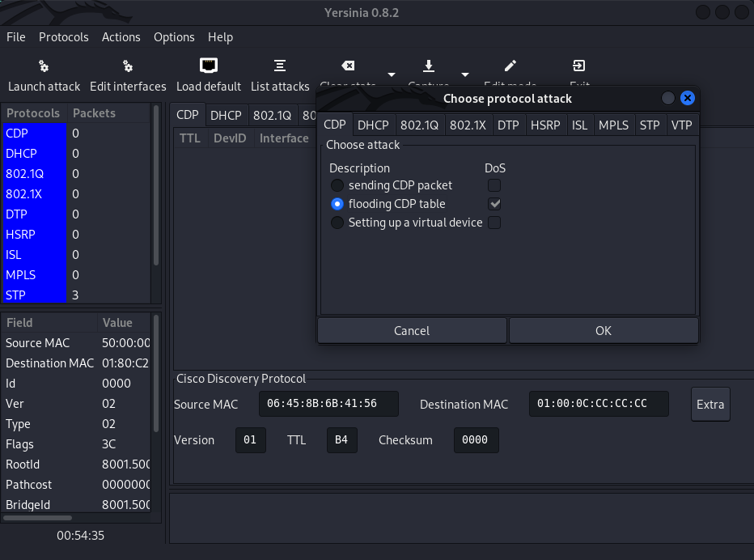Click the Launch attack gear icon
Viewport: 754px width, 560px height.
(44, 66)
